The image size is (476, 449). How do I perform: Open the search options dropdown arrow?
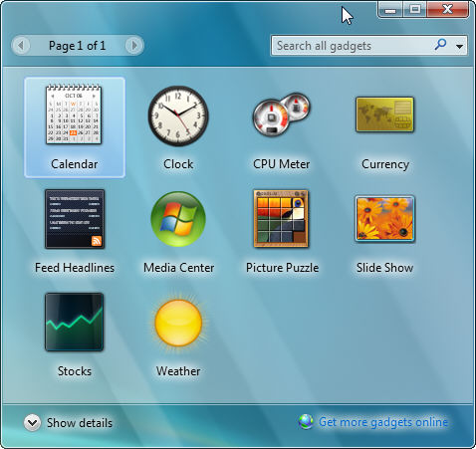coord(459,46)
